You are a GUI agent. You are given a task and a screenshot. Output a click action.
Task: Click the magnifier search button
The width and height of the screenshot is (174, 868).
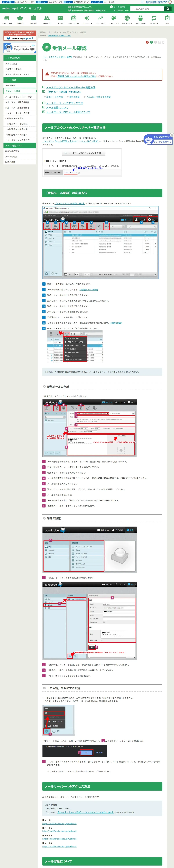[x=168, y=9]
